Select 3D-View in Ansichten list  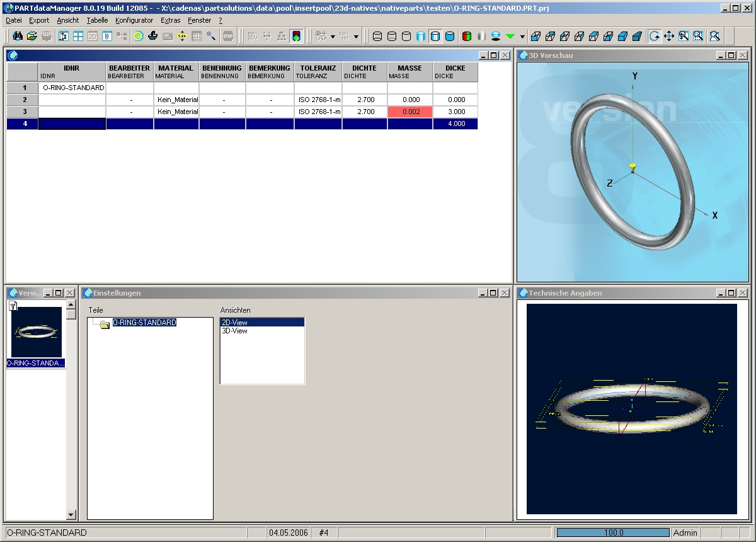pyautogui.click(x=262, y=330)
